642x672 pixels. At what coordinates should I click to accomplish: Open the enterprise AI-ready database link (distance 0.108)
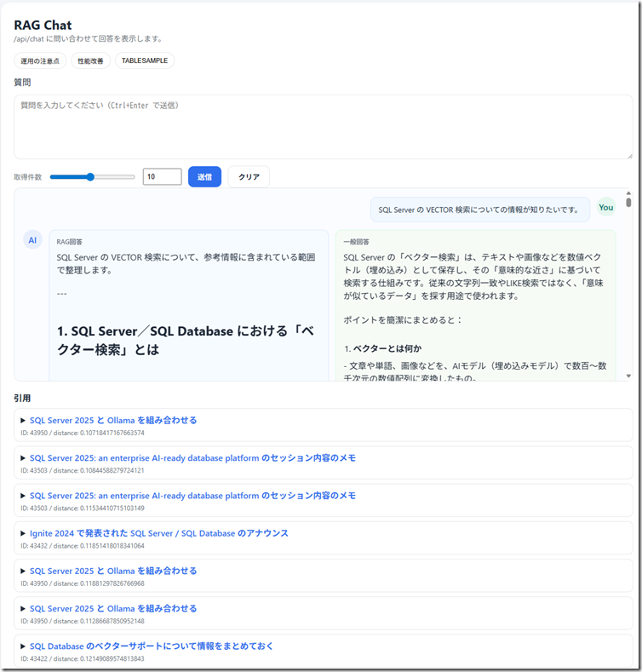click(193, 458)
